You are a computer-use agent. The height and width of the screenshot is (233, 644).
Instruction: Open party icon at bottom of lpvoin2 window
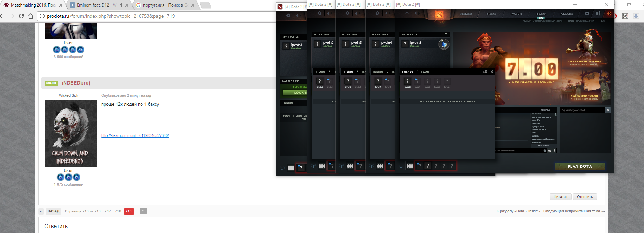pos(322,166)
